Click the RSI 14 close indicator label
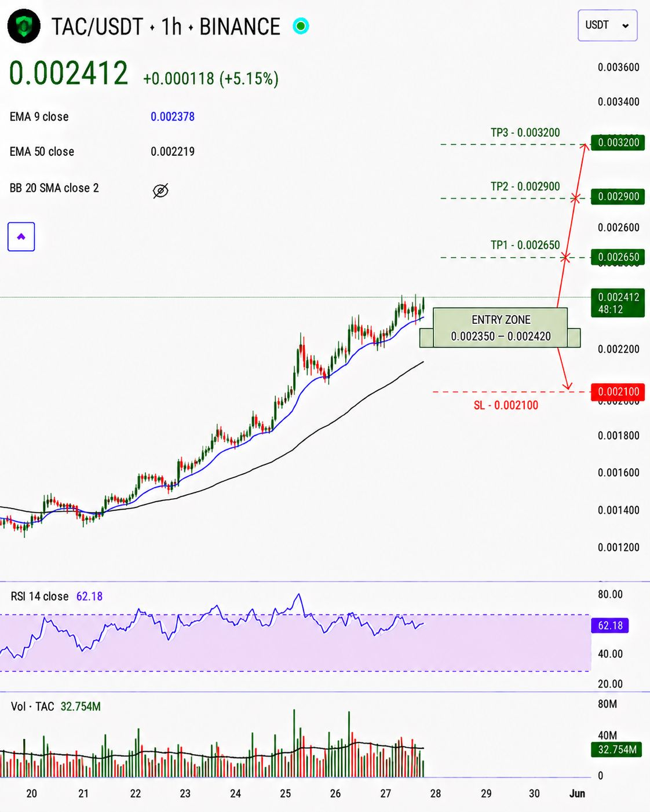Screen dimensions: 650x812 pyautogui.click(x=39, y=597)
